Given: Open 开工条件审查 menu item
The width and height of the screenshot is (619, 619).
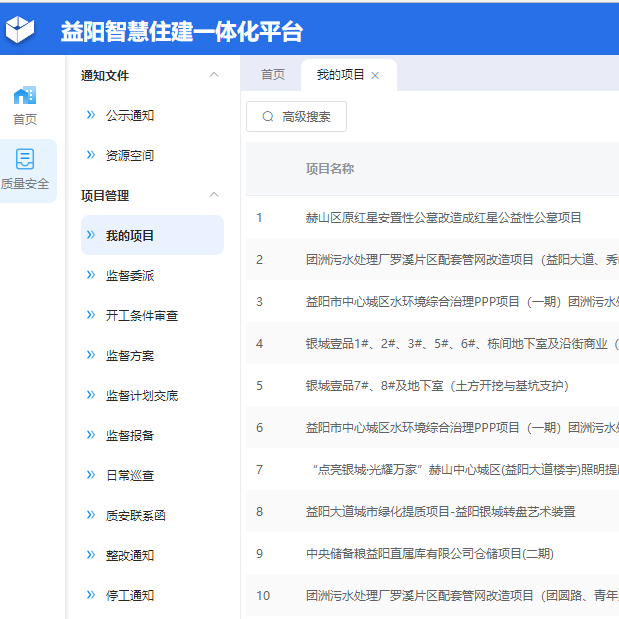Looking at the screenshot, I should coord(142,315).
